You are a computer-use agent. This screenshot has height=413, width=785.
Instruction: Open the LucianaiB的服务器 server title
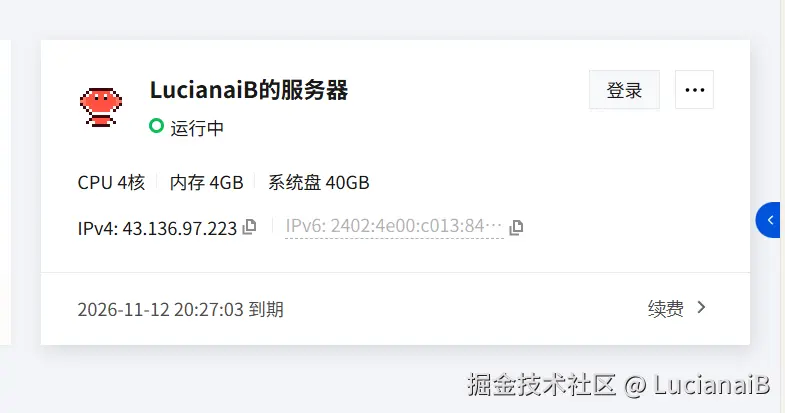pos(249,90)
